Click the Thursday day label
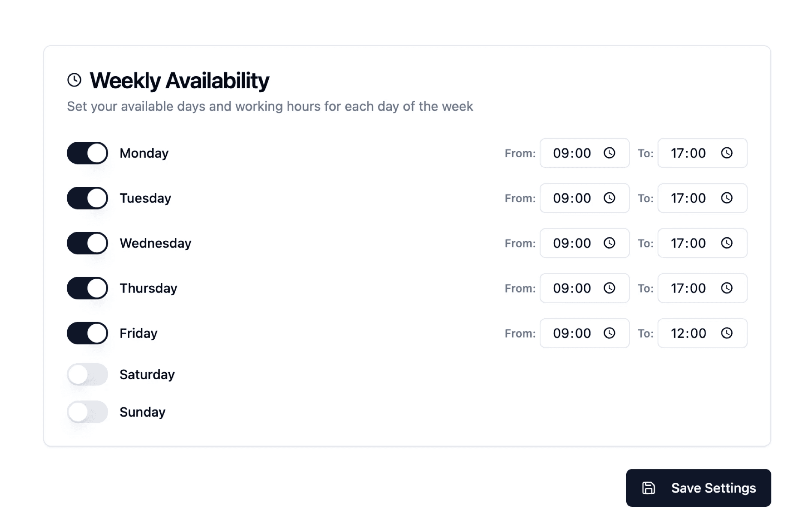The image size is (811, 532). (148, 288)
